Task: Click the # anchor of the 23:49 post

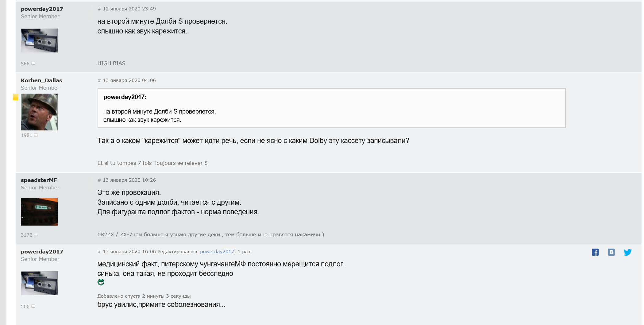Action: click(x=99, y=9)
